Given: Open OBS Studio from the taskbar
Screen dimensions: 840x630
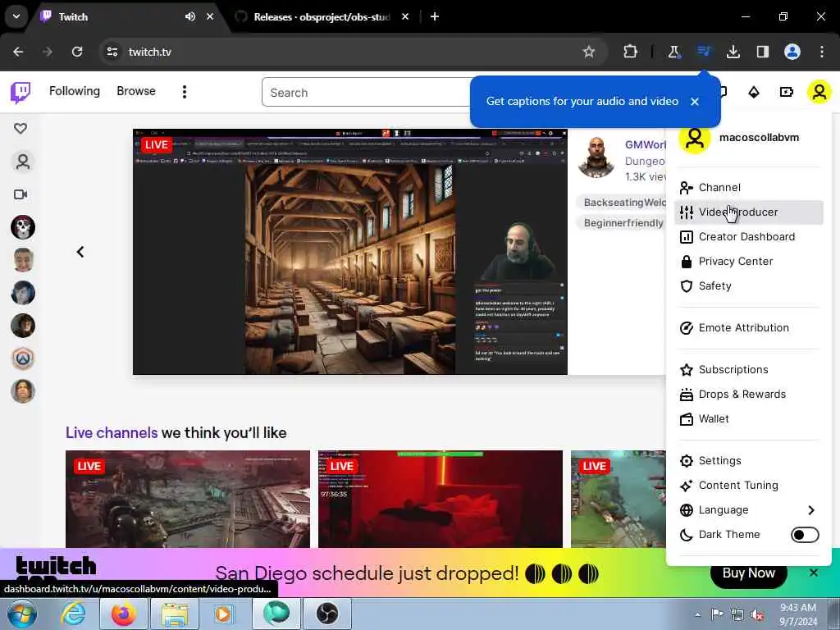Looking at the screenshot, I should [x=327, y=614].
